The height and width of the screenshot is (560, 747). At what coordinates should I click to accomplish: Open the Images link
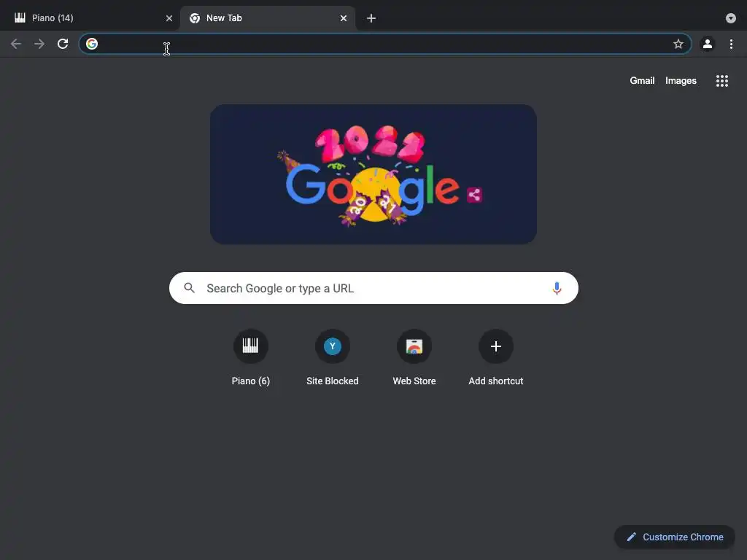(x=681, y=80)
